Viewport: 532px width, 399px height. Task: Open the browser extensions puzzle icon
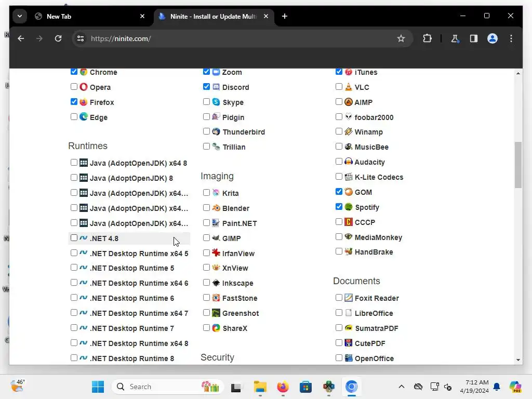click(x=427, y=38)
